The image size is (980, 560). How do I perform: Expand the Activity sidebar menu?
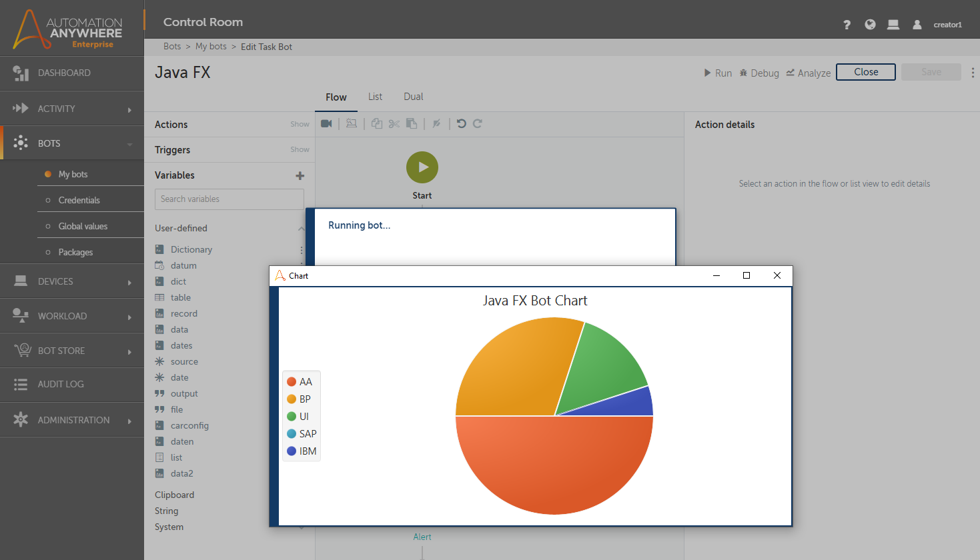pyautogui.click(x=72, y=109)
